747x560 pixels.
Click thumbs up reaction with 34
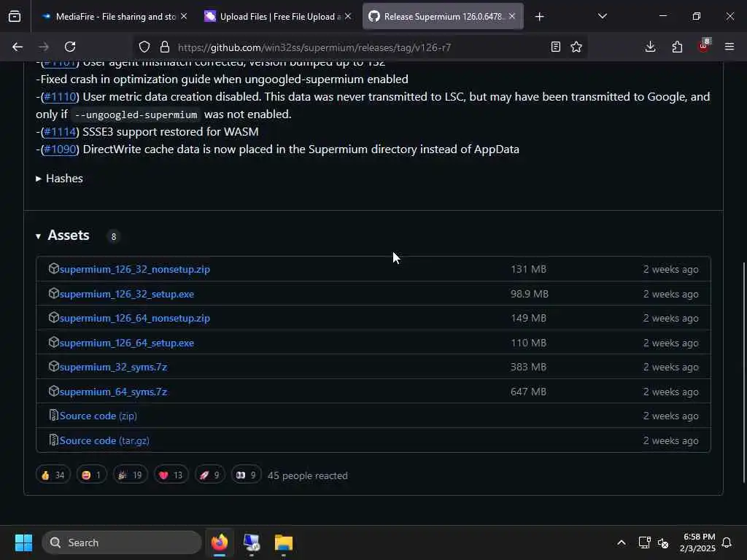pos(53,475)
